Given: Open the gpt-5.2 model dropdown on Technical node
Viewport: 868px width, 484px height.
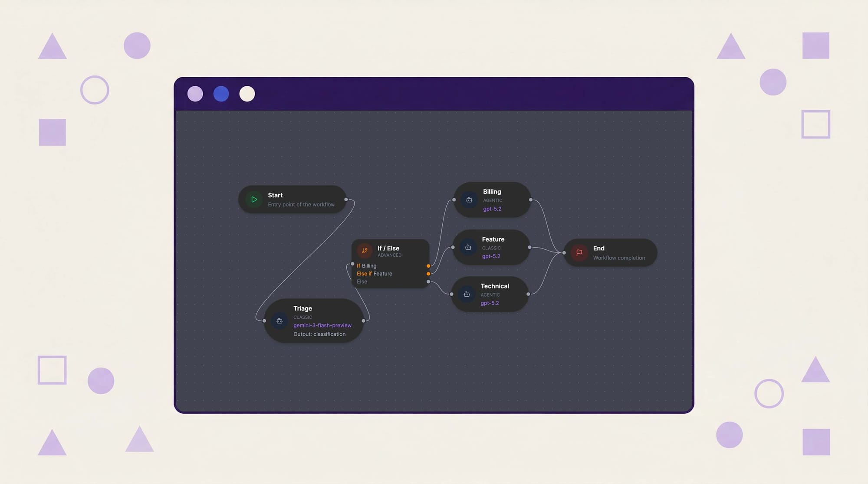Looking at the screenshot, I should click(x=490, y=303).
